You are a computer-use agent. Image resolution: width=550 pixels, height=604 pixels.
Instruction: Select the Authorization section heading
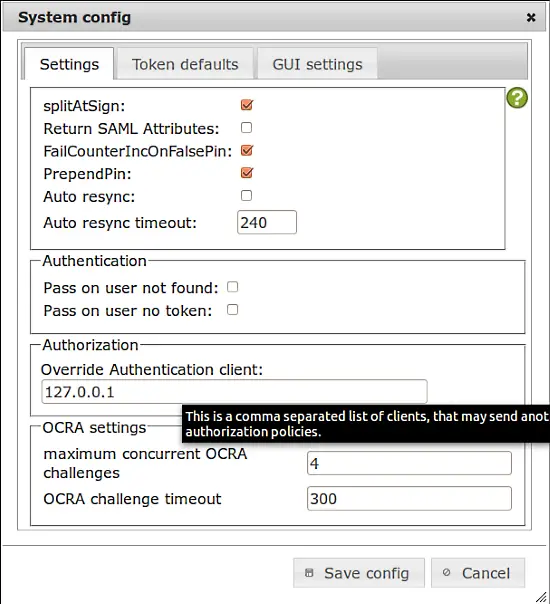pyautogui.click(x=90, y=345)
